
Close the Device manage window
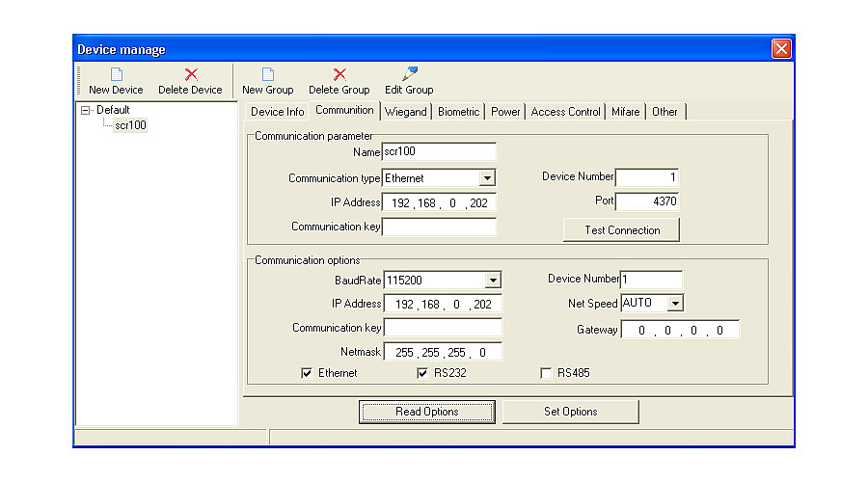[781, 49]
